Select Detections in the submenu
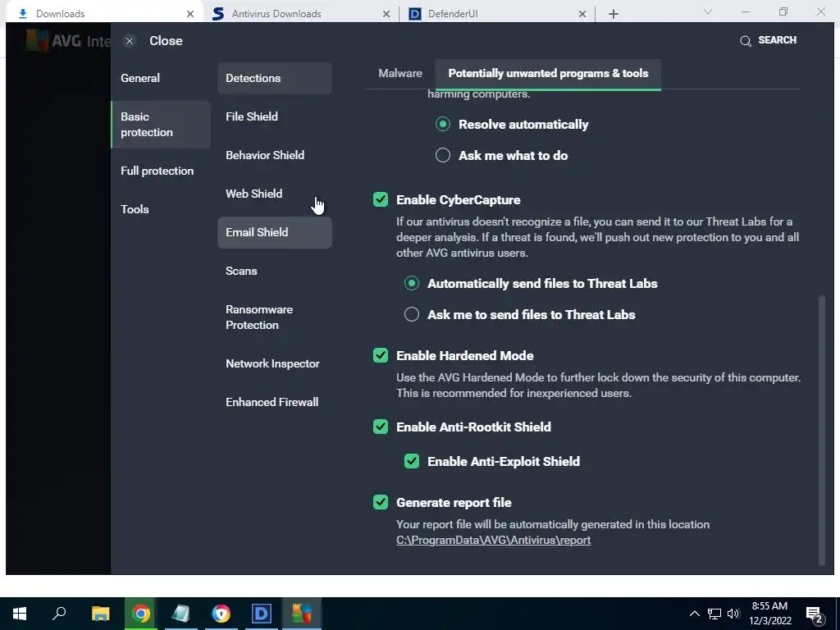This screenshot has height=630, width=840. pos(274,78)
